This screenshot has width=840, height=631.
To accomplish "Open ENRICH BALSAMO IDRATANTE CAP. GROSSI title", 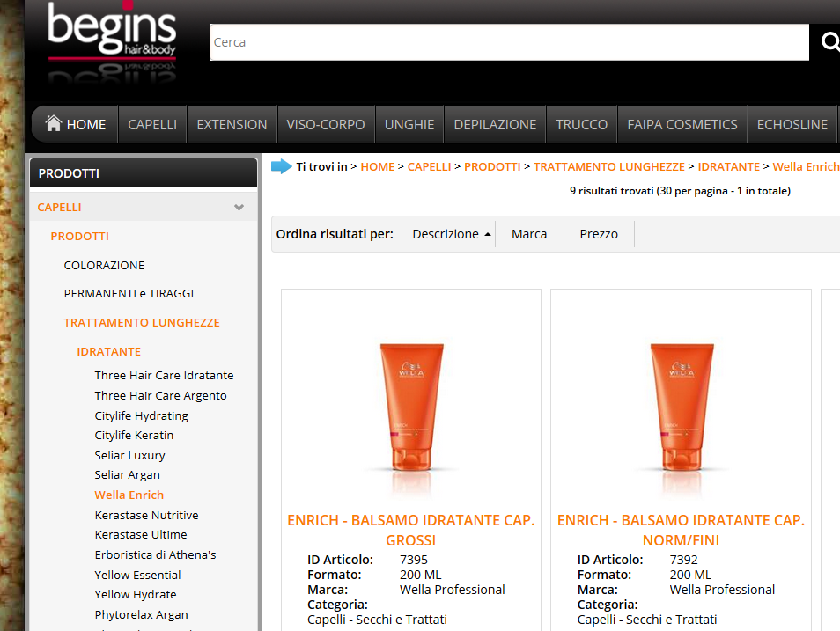I will [x=411, y=529].
